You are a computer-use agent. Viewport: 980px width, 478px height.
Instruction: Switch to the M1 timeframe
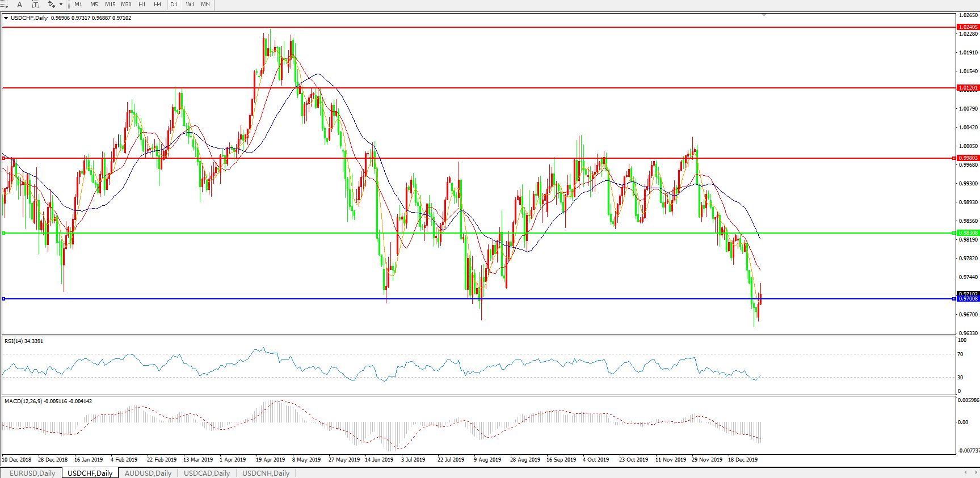(78, 5)
